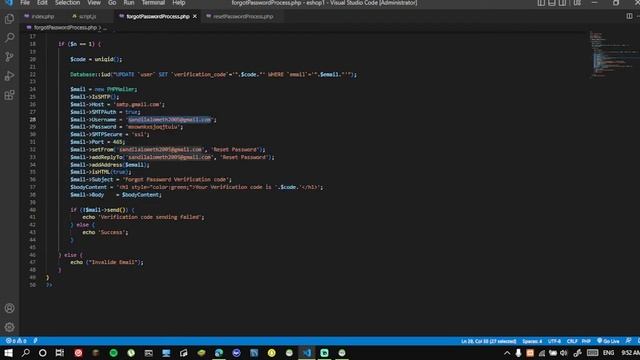Screen dimensions: 640x360
Task: Click the 'smtp.gmail.com' Host string
Action: tap(137, 104)
